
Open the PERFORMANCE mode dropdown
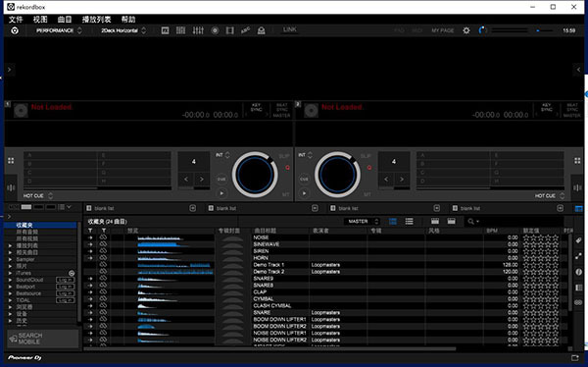point(59,30)
